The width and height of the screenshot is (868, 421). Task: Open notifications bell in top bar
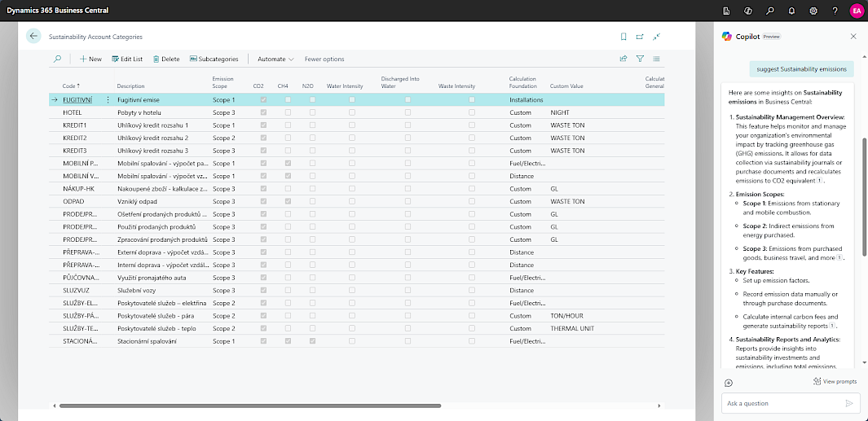[x=791, y=11]
